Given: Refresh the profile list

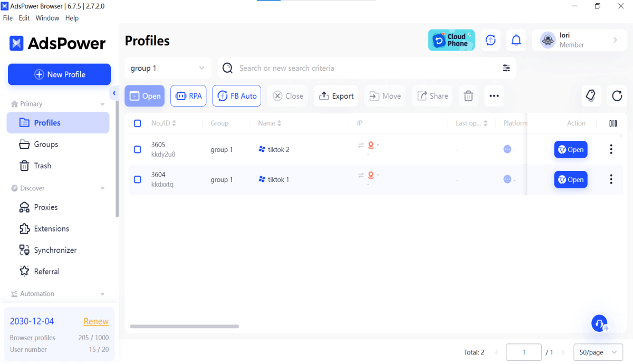Looking at the screenshot, I should (617, 96).
